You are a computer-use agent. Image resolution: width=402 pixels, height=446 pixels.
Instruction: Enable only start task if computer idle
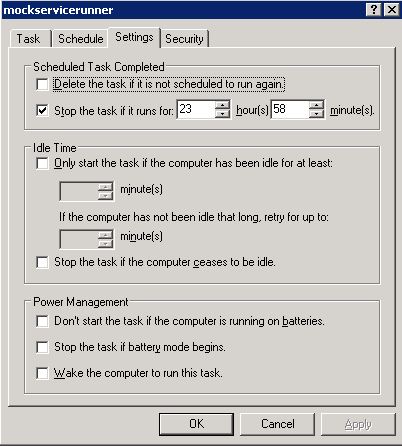(x=42, y=163)
